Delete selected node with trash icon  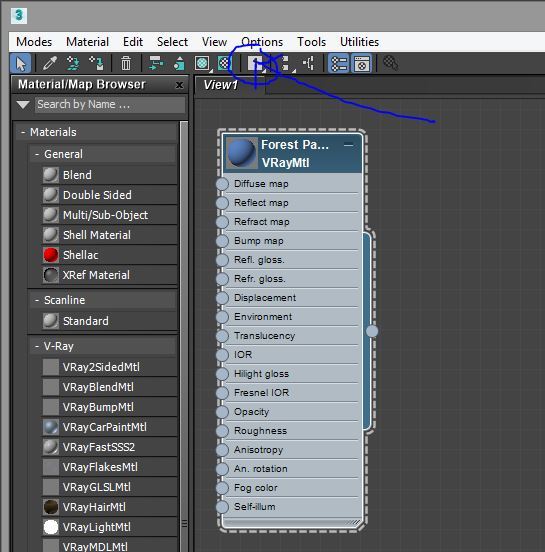126,64
